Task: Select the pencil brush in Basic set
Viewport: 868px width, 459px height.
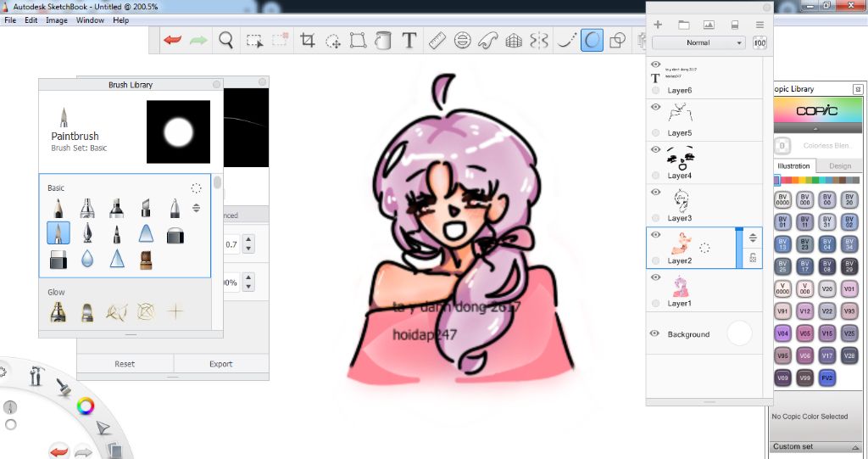Action: pos(58,209)
